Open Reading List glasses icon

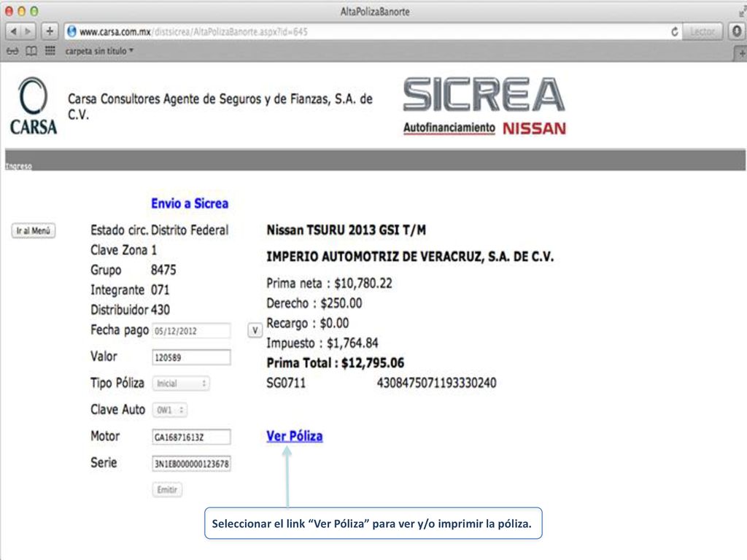pyautogui.click(x=13, y=51)
